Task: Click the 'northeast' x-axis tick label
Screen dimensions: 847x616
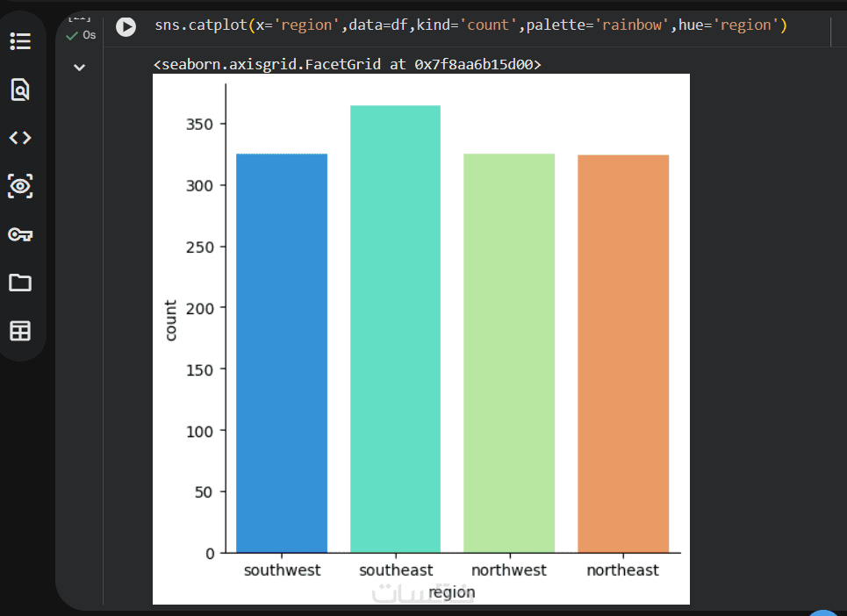Action: point(622,570)
